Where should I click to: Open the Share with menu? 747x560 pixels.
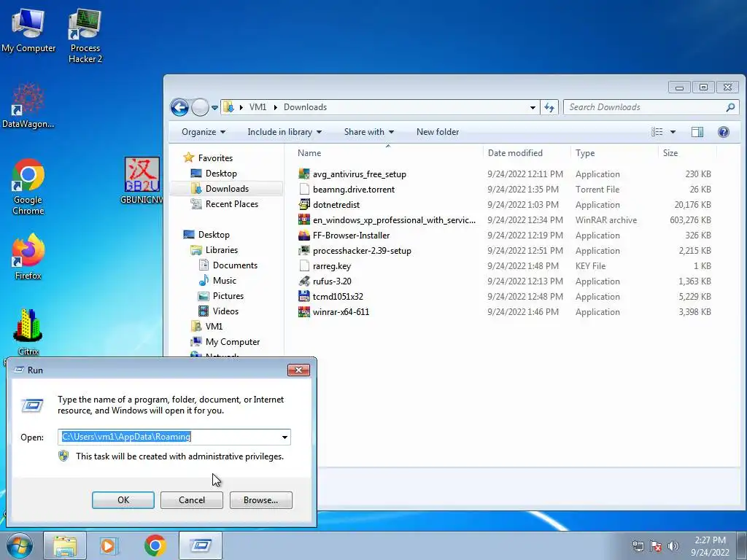368,132
